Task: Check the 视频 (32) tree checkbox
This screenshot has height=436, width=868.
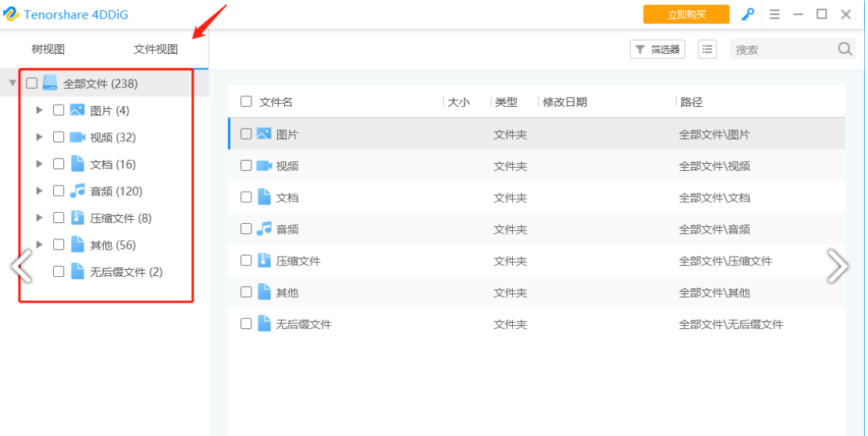Action: click(58, 136)
